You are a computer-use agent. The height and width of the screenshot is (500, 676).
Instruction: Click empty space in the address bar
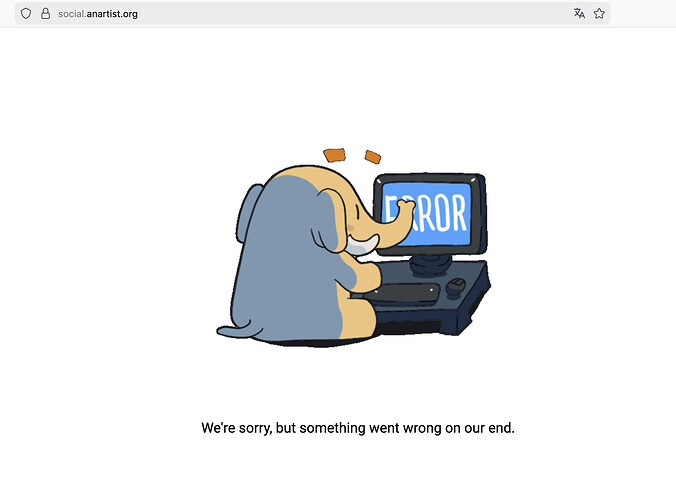(x=354, y=14)
